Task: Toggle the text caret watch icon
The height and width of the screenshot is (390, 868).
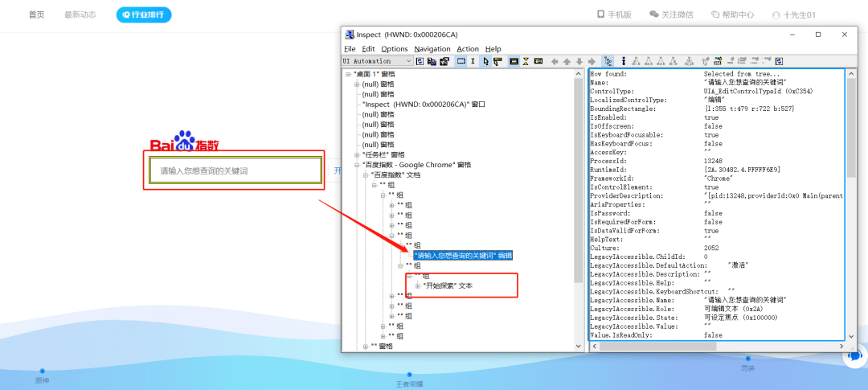Action: (473, 61)
